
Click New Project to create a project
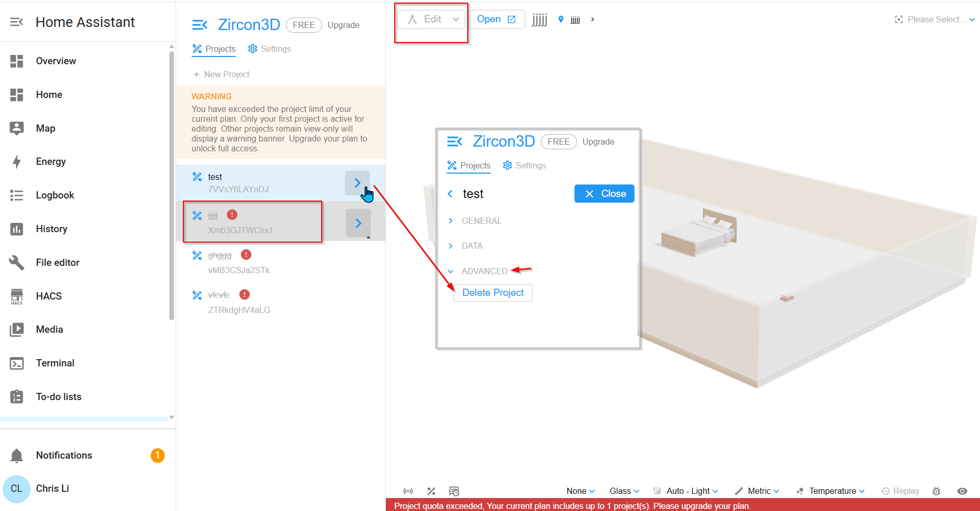221,74
